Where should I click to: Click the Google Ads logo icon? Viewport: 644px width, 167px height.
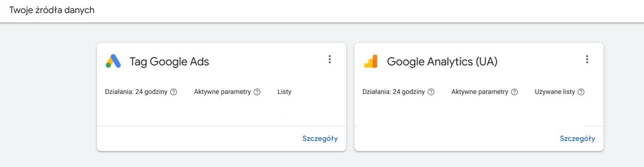tap(113, 61)
